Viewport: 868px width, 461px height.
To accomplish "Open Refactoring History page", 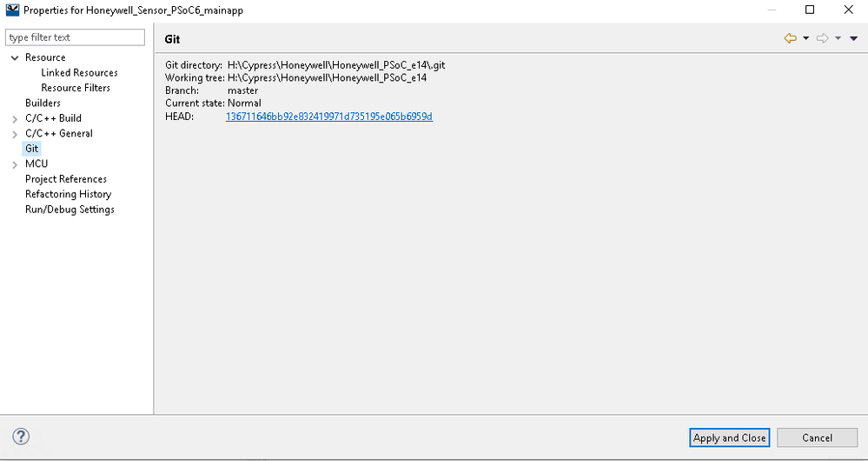I will [x=68, y=194].
